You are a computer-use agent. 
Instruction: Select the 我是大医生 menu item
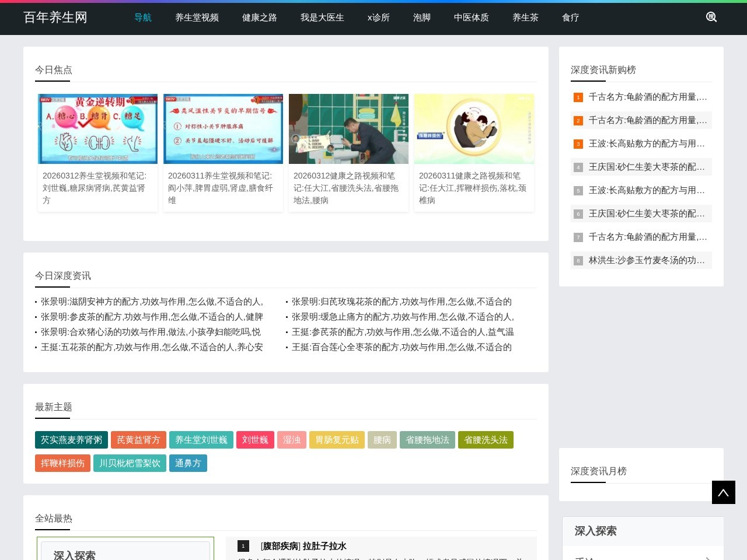coord(322,17)
